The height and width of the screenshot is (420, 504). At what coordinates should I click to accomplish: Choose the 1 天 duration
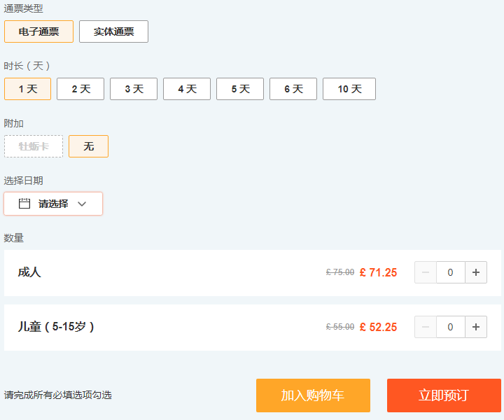pos(27,89)
